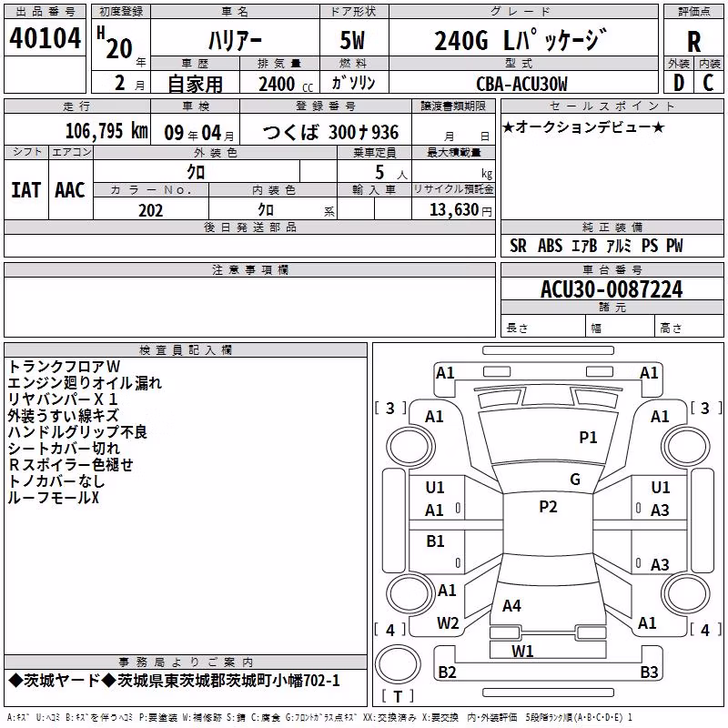Click the ABS equipment code
The image size is (728, 728).
click(550, 246)
